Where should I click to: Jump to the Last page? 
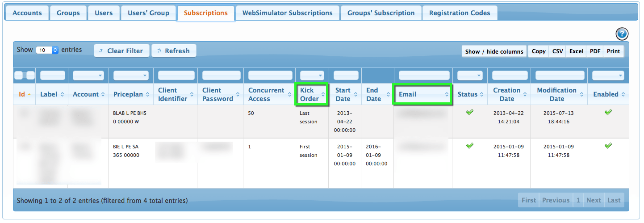click(614, 200)
